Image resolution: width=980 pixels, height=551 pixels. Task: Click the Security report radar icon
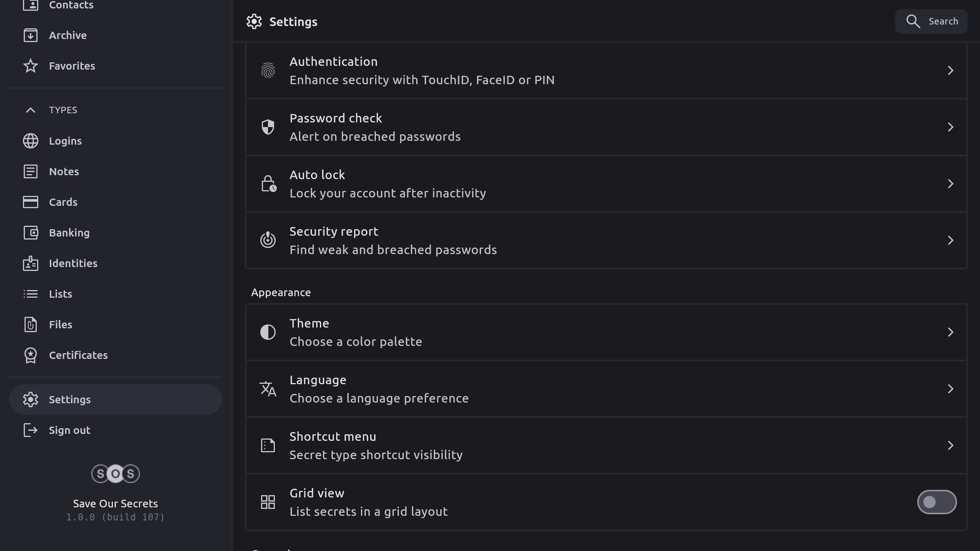tap(268, 240)
